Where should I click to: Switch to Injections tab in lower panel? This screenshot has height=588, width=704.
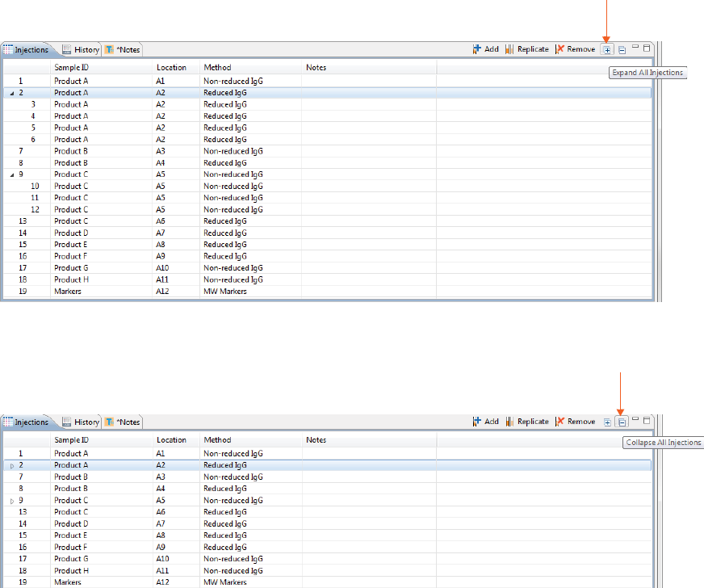coord(27,422)
